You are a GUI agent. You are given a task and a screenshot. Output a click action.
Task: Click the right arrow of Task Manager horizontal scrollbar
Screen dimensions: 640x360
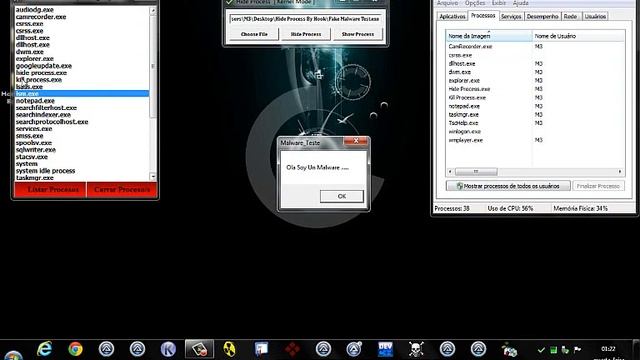coord(620,172)
